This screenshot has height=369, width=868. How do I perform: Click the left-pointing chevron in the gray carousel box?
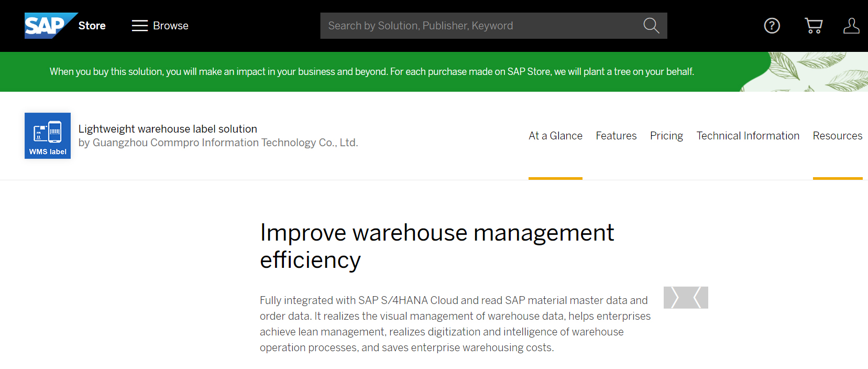click(x=697, y=298)
